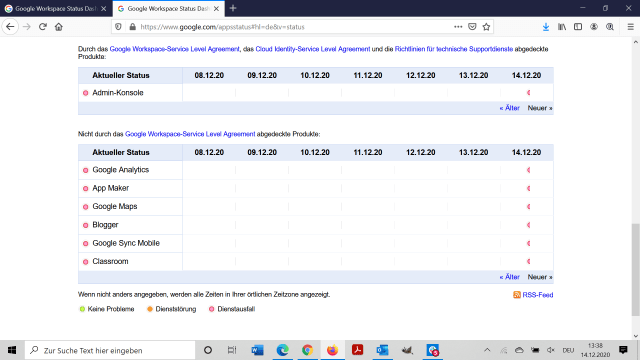Click the taskbar search box

tap(110, 350)
